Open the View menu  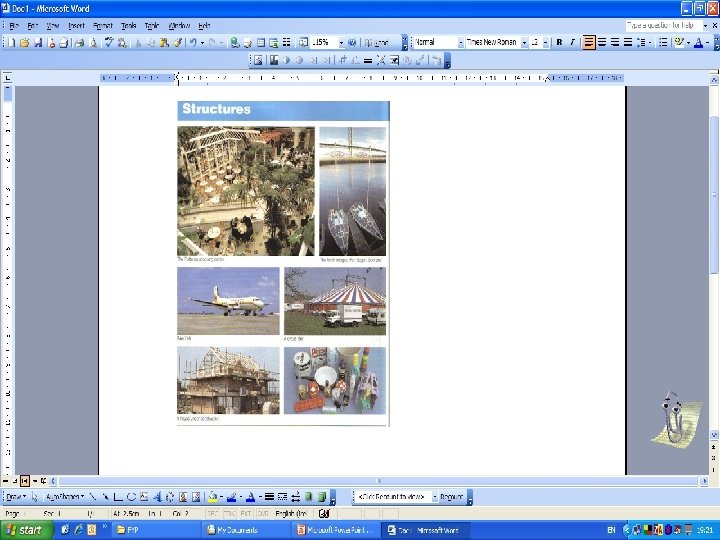53,26
